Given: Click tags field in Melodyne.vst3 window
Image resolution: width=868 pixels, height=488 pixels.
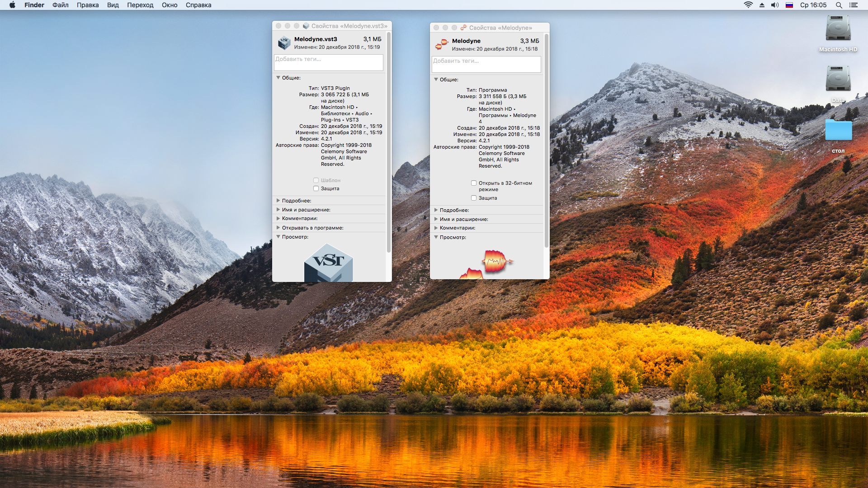Looking at the screenshot, I should pyautogui.click(x=328, y=62).
